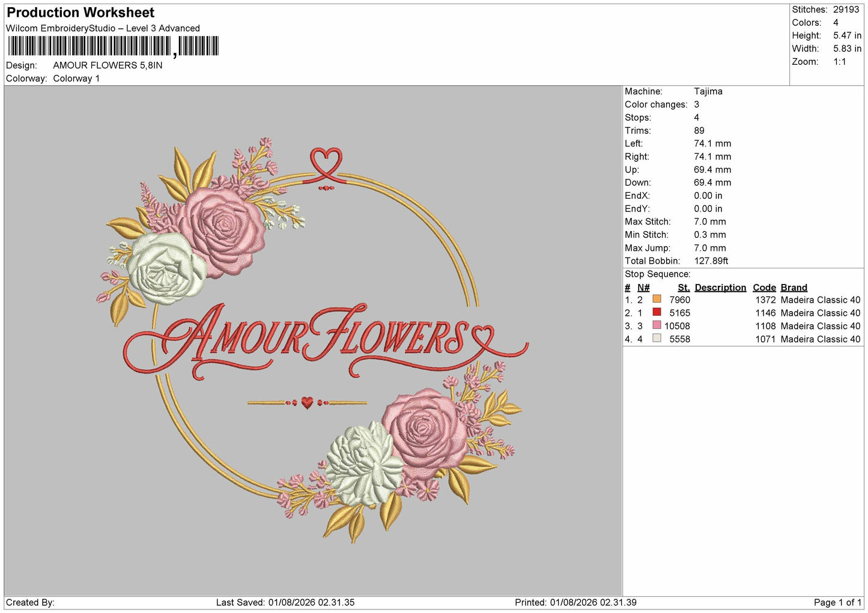Image resolution: width=868 pixels, height=613 pixels.
Task: Click the EndX value 0.00 in
Action: [708, 196]
